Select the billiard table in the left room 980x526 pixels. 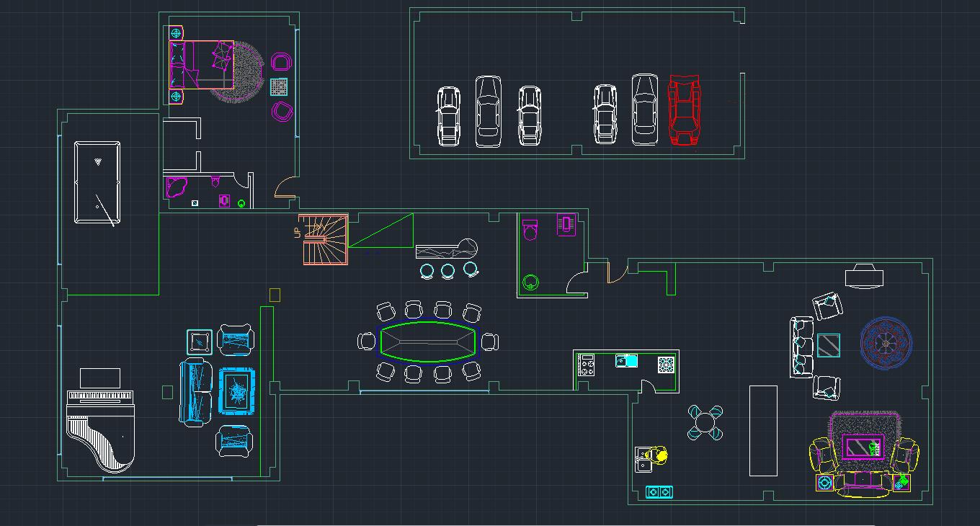97,183
